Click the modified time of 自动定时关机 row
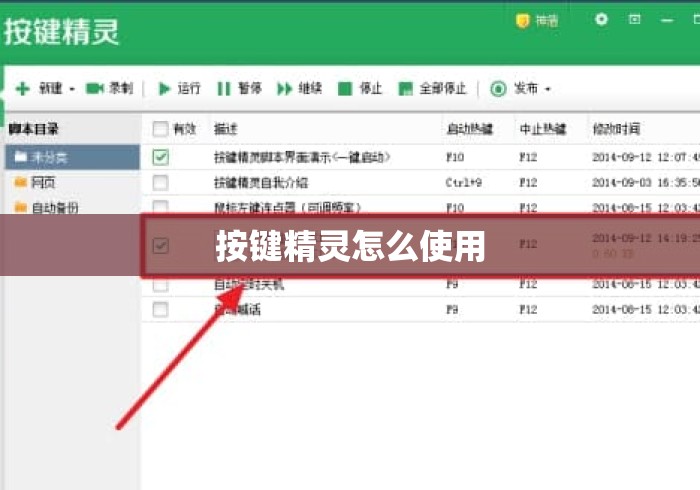Viewport: 700px width, 490px height. click(x=646, y=284)
